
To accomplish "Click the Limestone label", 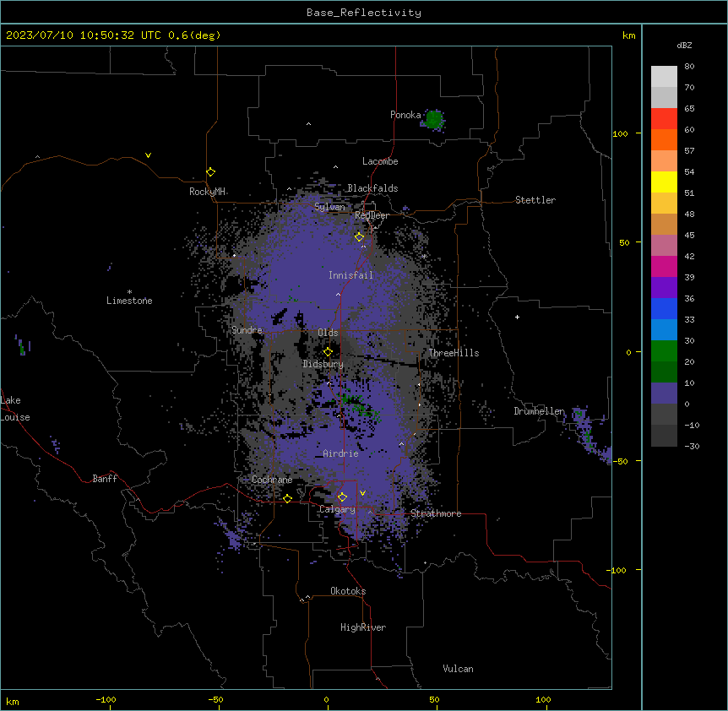I will (x=129, y=301).
